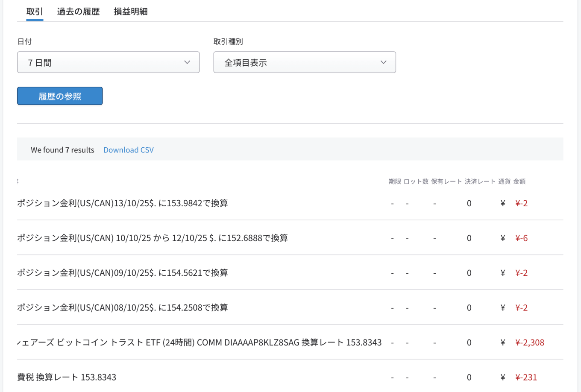Open the 10/10/25 から 12/10/25 interest entry
The image size is (581, 392).
[153, 238]
